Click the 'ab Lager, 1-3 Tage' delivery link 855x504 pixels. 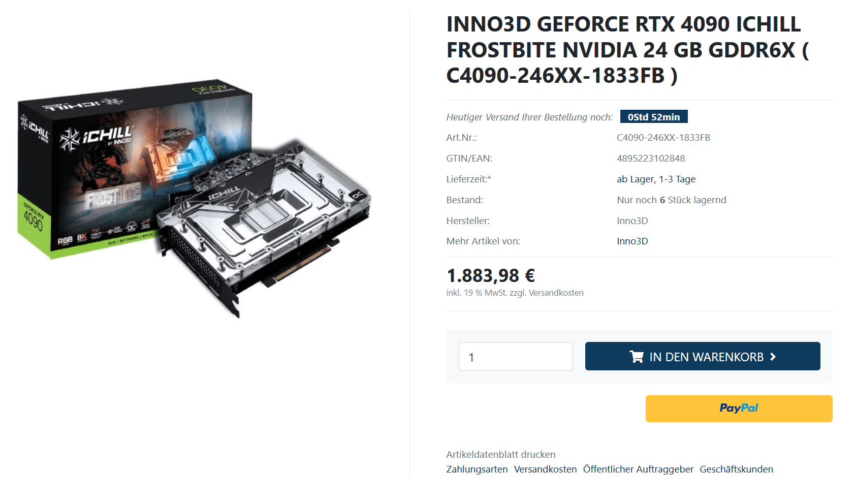click(x=656, y=179)
